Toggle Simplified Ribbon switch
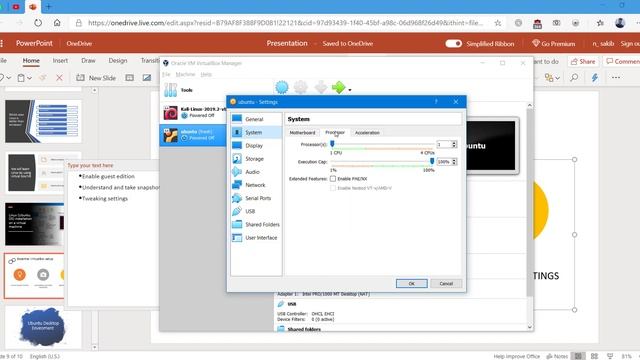 point(453,43)
